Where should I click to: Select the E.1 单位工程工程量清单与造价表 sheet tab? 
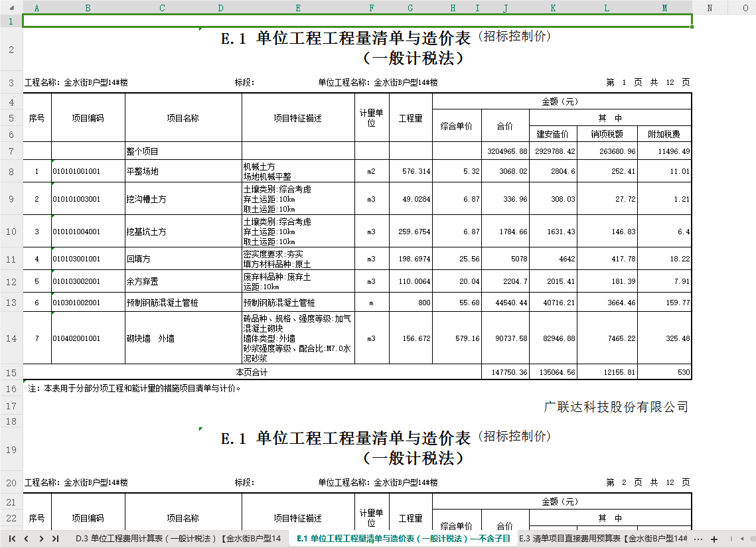(403, 538)
